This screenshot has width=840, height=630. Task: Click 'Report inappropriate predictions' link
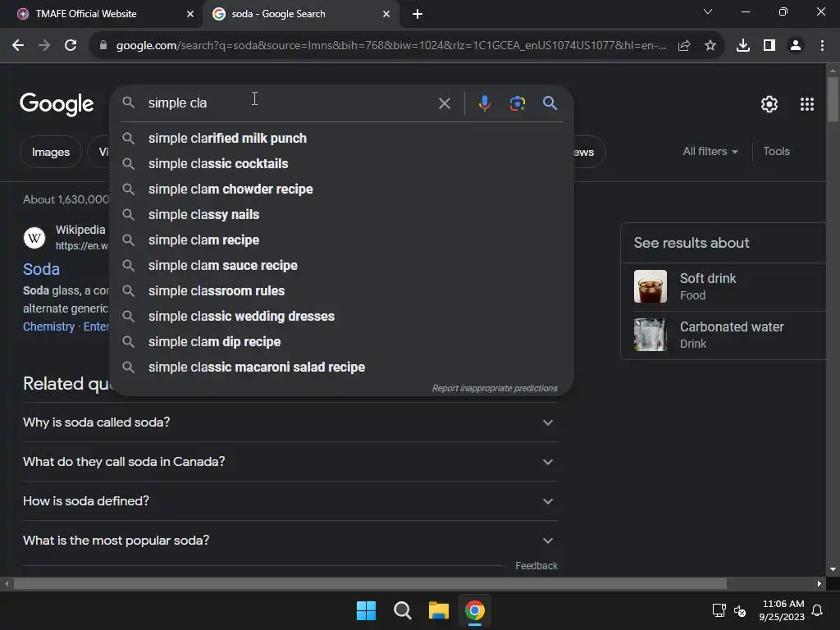point(495,388)
